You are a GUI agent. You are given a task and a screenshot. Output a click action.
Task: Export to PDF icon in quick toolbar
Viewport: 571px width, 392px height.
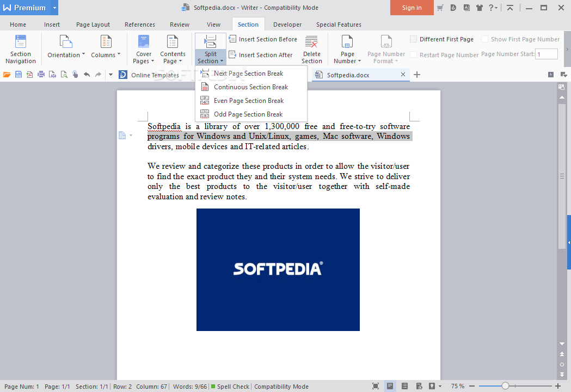29,75
